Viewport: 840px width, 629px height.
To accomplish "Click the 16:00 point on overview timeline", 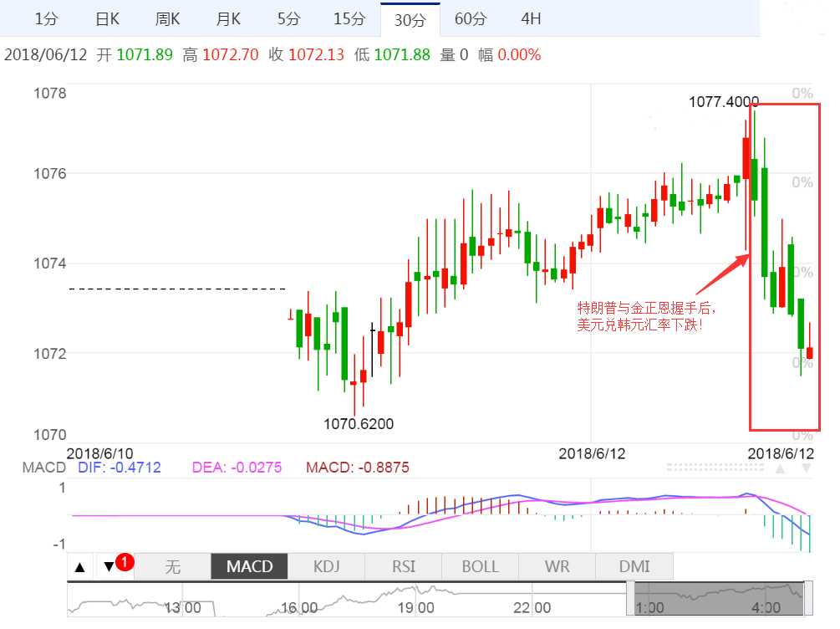I will tap(298, 607).
